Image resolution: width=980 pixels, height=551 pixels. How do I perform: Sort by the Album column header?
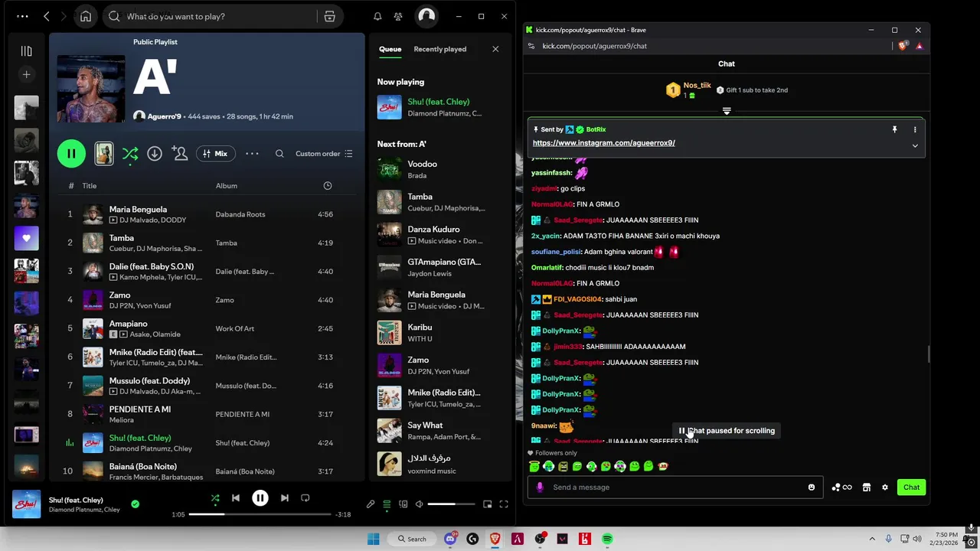click(x=227, y=186)
